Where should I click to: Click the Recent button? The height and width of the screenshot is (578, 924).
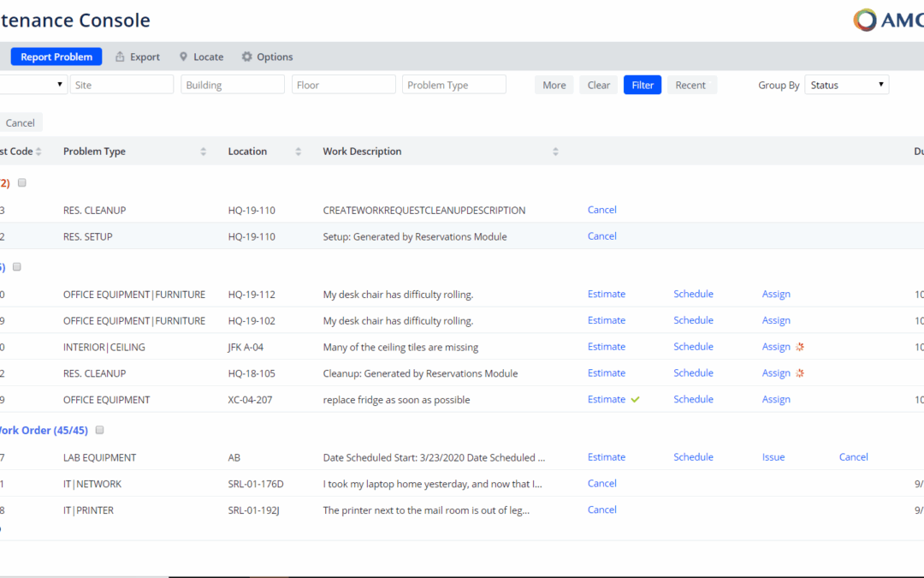(692, 85)
